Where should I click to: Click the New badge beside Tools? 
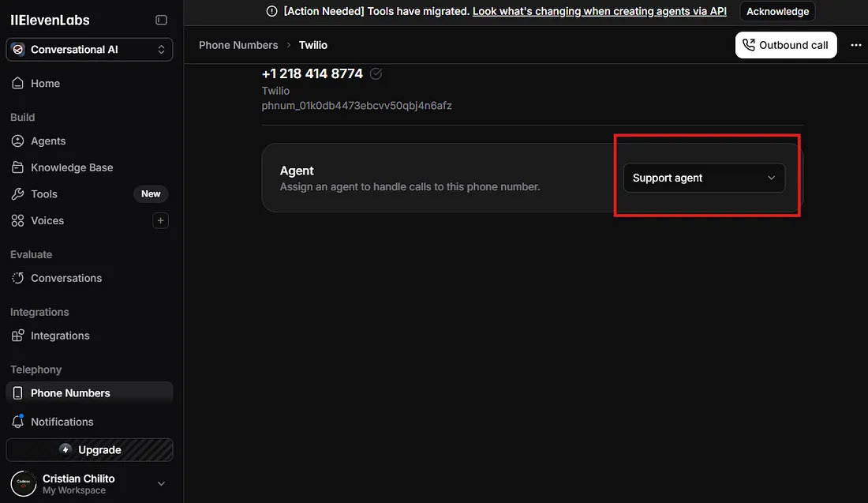[x=151, y=194]
